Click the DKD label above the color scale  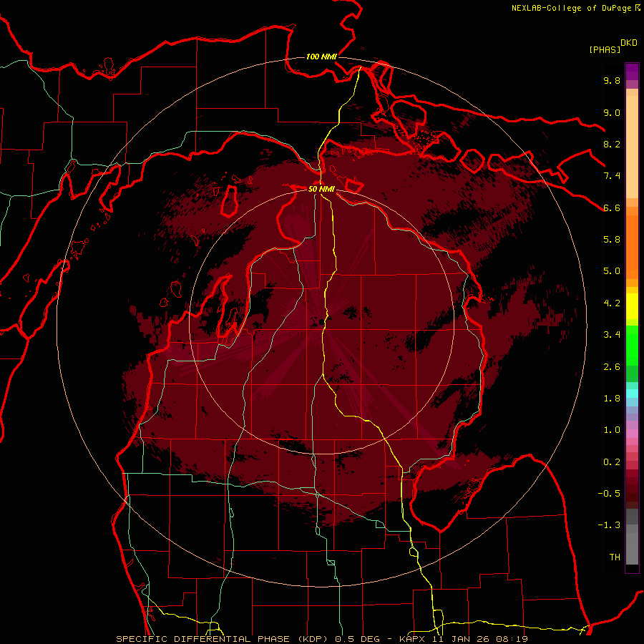coord(629,43)
